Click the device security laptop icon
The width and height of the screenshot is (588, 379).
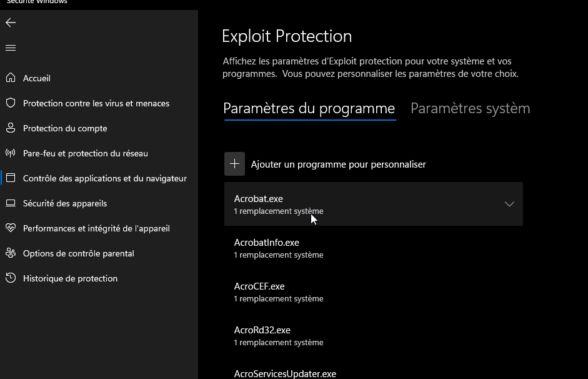(11, 203)
